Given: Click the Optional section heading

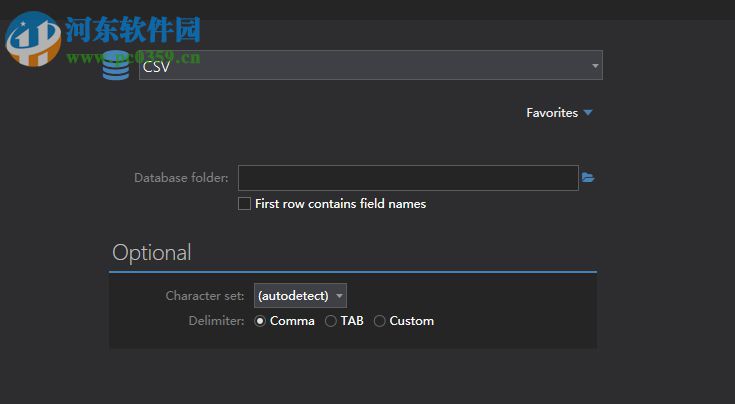Looking at the screenshot, I should (x=152, y=253).
